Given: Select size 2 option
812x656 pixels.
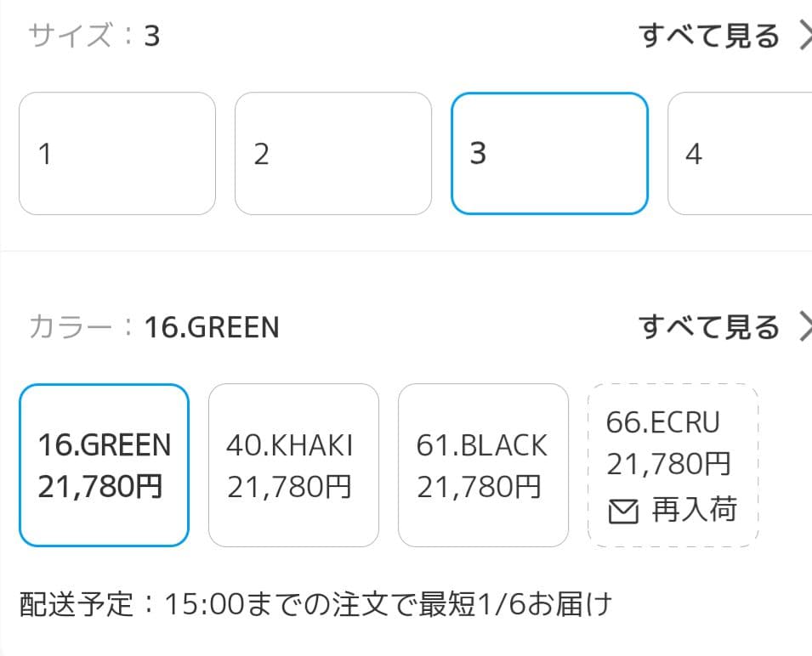Looking at the screenshot, I should (x=333, y=154).
